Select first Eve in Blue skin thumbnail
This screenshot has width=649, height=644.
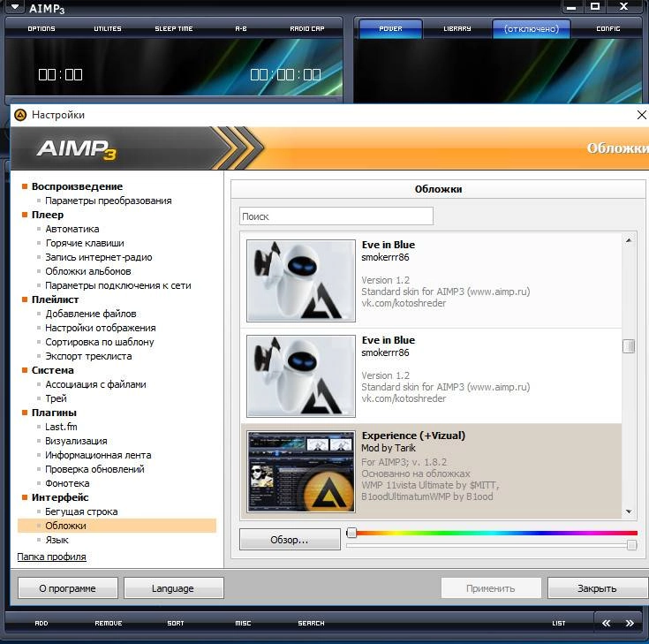(301, 280)
